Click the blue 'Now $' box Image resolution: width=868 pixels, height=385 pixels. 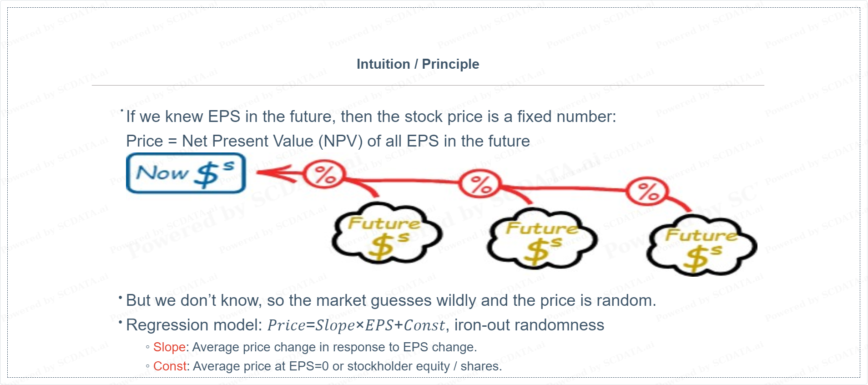click(186, 173)
